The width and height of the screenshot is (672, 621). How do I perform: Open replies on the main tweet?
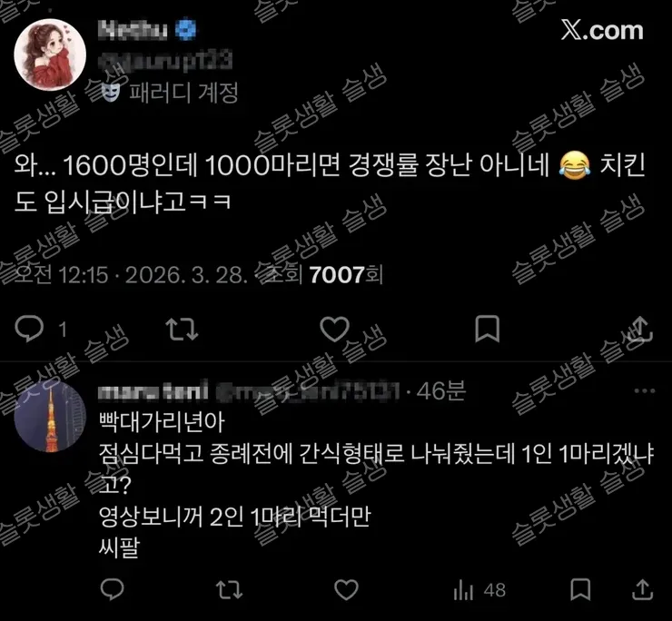(30, 329)
